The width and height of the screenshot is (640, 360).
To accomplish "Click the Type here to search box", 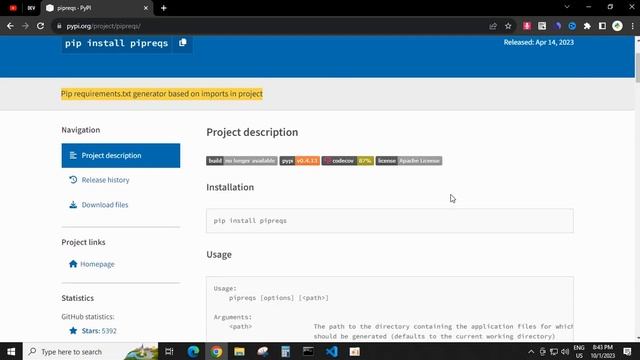I will coord(91,351).
